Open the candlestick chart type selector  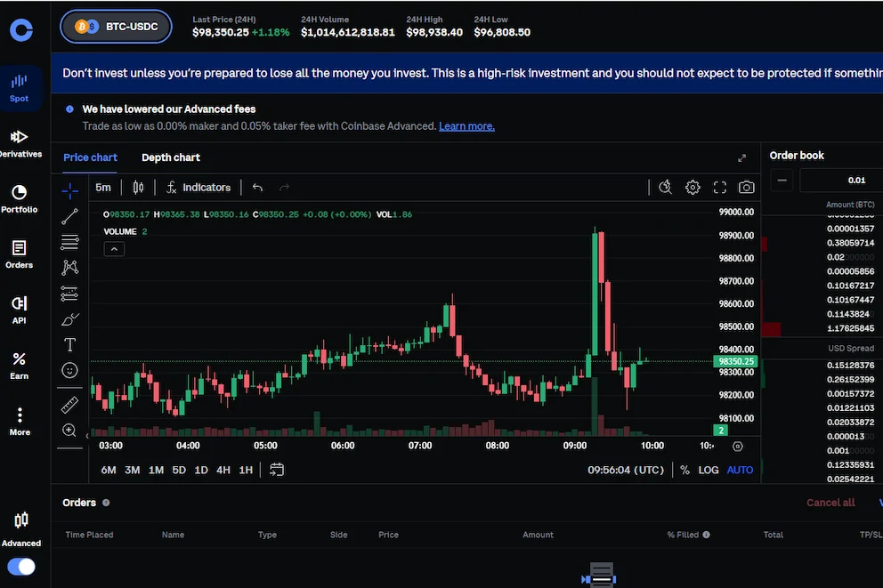pos(138,188)
